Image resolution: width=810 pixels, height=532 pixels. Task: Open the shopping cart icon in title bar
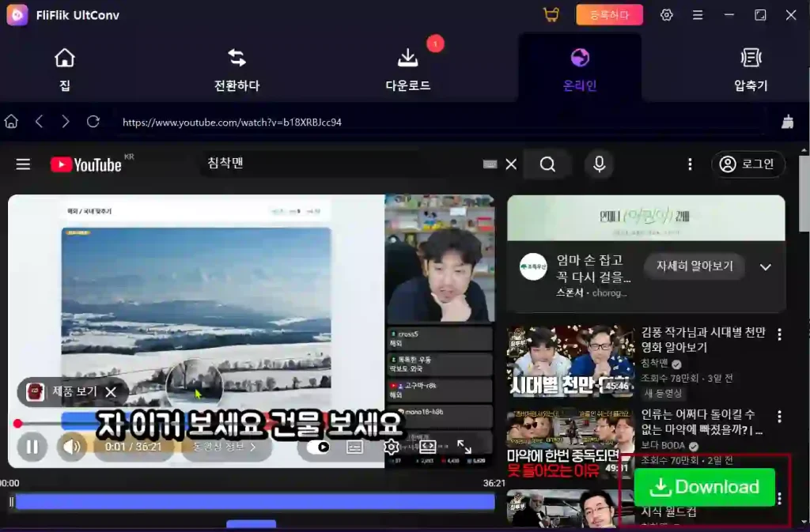tap(551, 15)
